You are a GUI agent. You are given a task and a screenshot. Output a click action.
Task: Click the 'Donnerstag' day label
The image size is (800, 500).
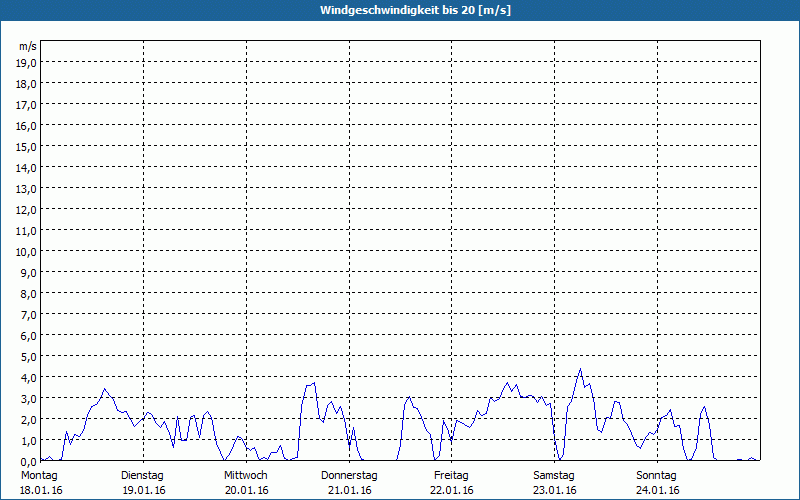click(349, 476)
